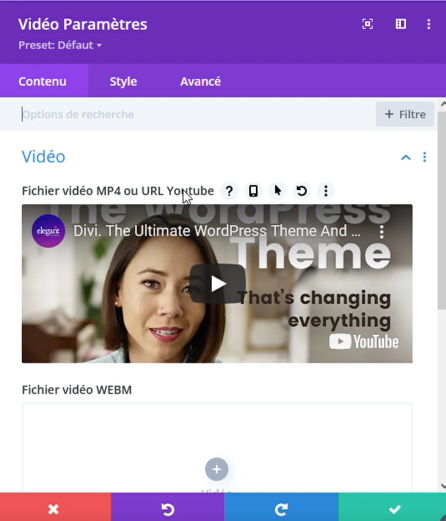
Task: Open YouTube video title link
Action: pyautogui.click(x=217, y=231)
